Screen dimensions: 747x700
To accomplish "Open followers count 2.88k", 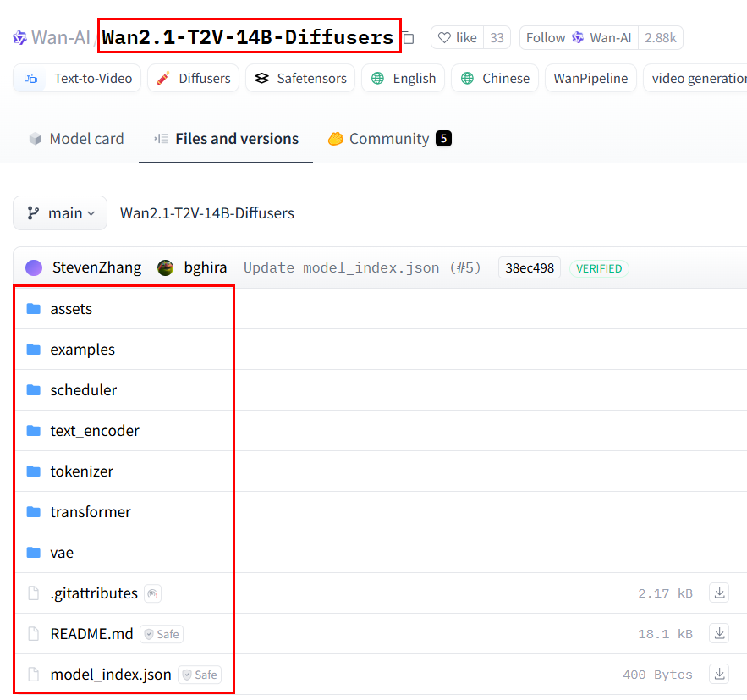I will point(661,37).
